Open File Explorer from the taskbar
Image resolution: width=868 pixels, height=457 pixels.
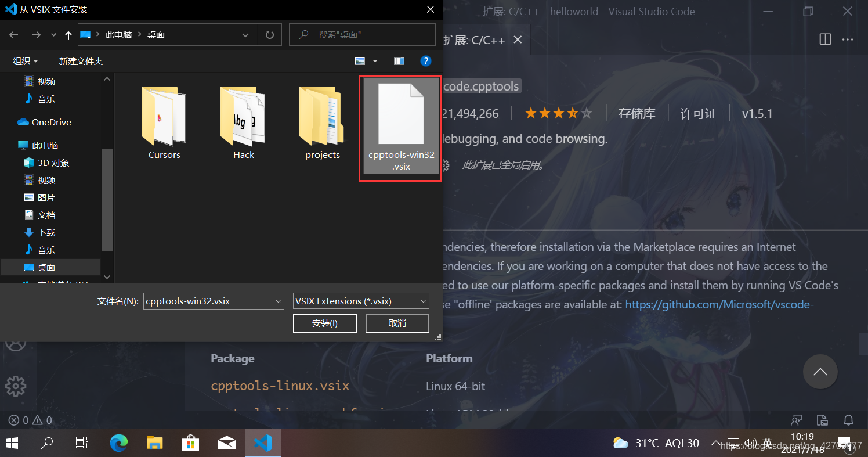click(x=155, y=443)
